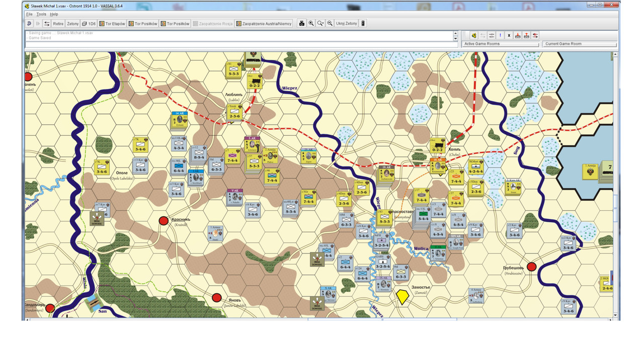The width and height of the screenshot is (644, 361).
Task: Click the red crossed arrows icon
Action: 535,35
